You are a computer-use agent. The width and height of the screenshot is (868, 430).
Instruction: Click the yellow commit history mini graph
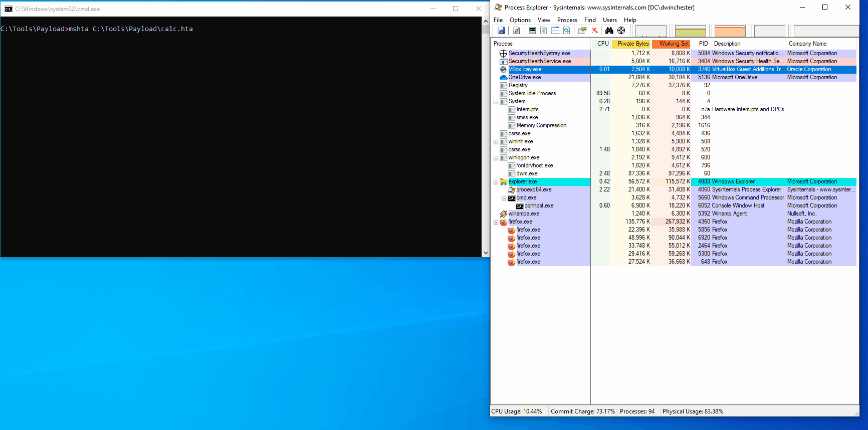(x=691, y=31)
